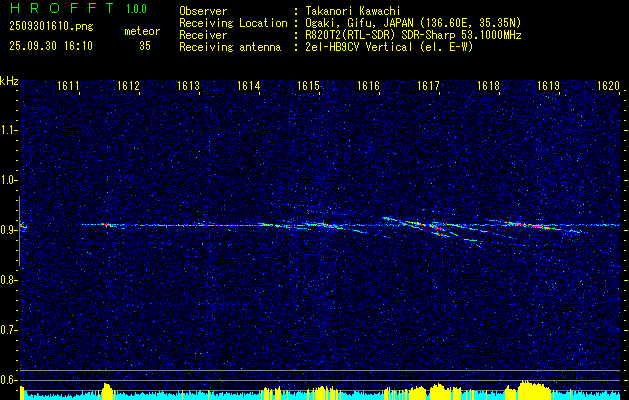629x400 pixels.
Task: Click time axis label 1618
Action: pyautogui.click(x=489, y=86)
